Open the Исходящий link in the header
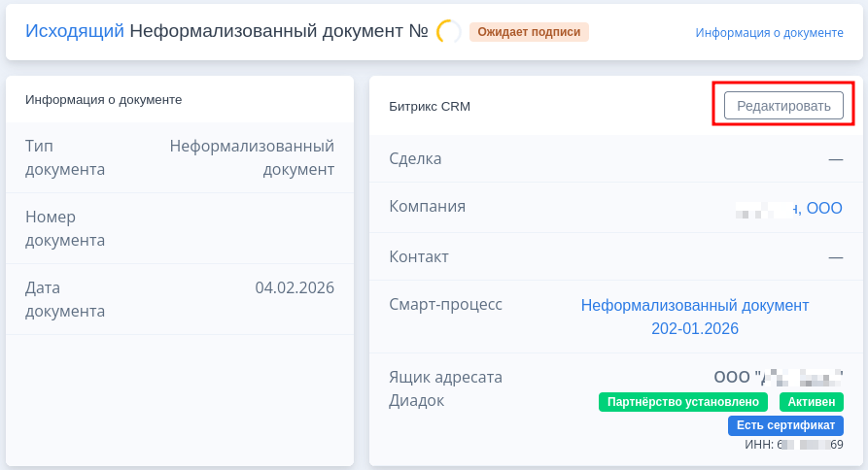868x470 pixels. (x=74, y=31)
